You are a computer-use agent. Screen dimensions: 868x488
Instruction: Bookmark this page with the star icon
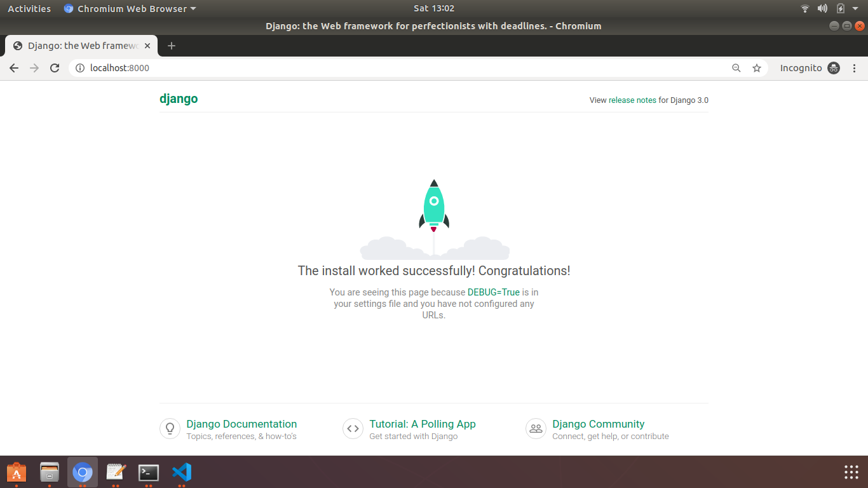click(757, 68)
